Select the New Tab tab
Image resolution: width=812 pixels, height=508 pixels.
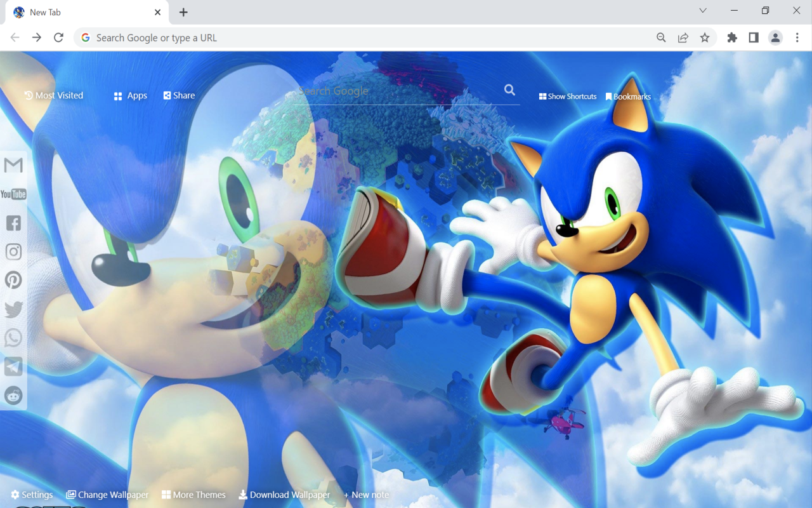pos(87,12)
